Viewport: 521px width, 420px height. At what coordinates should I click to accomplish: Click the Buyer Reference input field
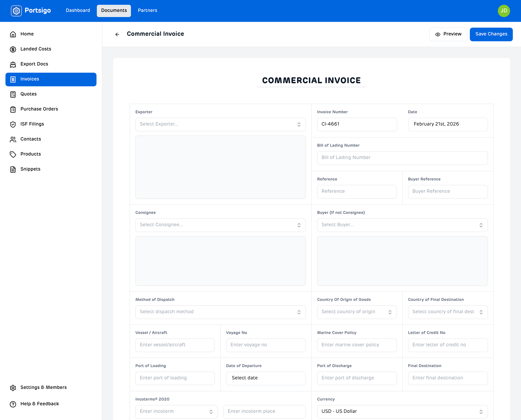(x=448, y=192)
